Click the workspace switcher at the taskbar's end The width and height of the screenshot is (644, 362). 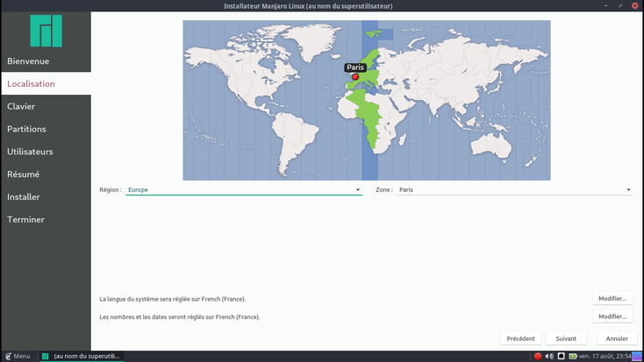637,356
